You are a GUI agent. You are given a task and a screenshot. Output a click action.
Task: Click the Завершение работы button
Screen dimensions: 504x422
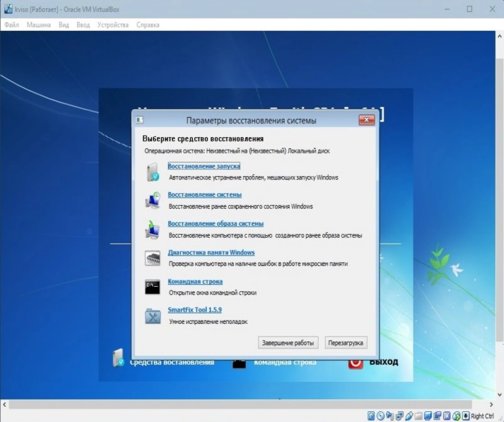tap(288, 343)
